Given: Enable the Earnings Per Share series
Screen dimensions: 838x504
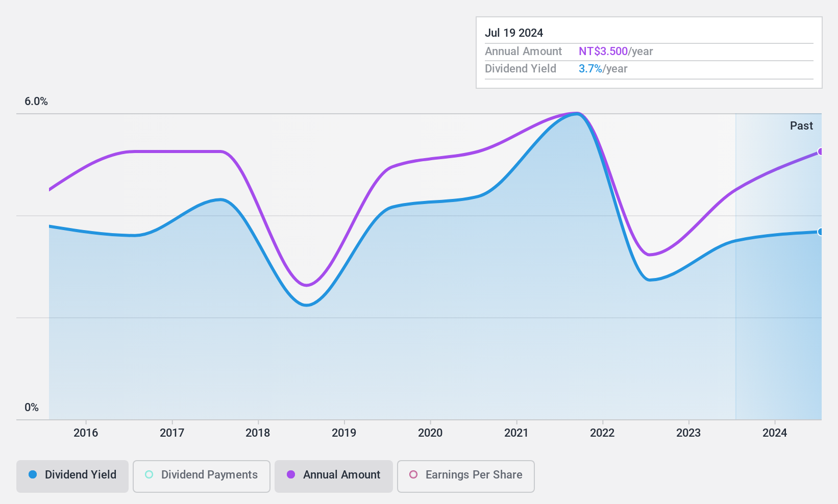Looking at the screenshot, I should coord(465,476).
